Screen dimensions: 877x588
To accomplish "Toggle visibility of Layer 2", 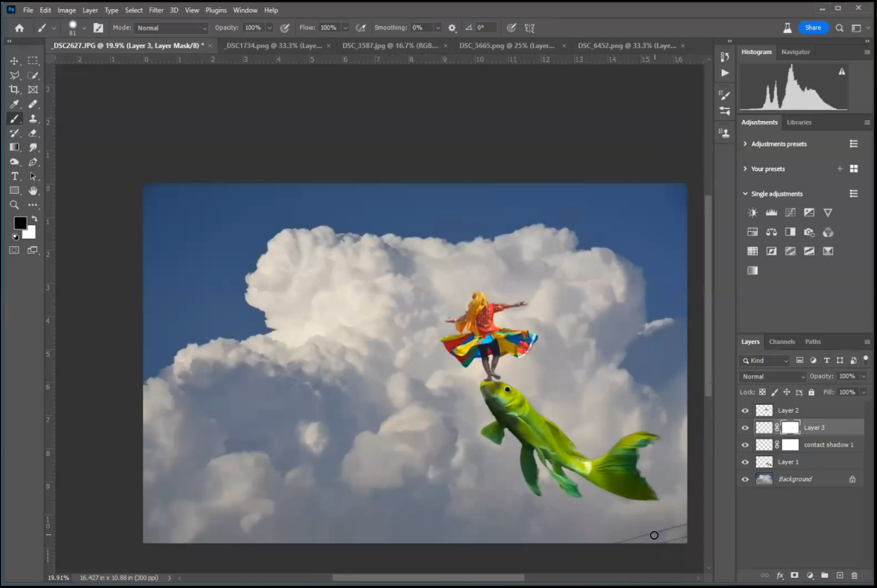I will [745, 411].
